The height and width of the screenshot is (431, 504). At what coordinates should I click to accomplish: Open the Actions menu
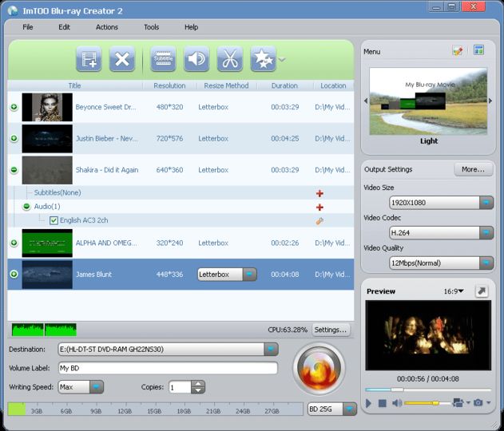point(107,27)
